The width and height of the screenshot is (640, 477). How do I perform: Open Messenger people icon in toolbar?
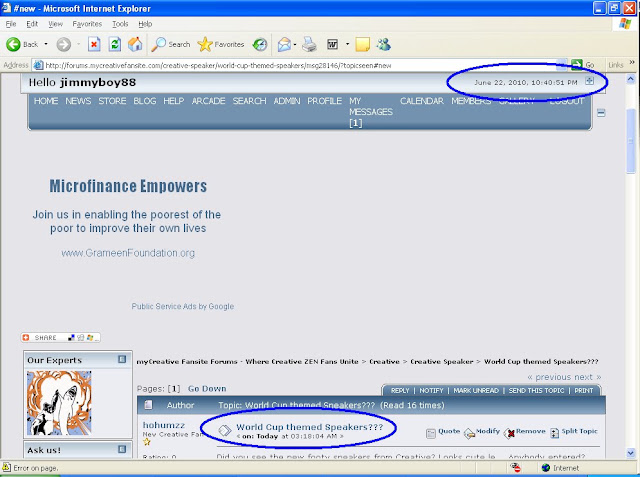pyautogui.click(x=384, y=44)
